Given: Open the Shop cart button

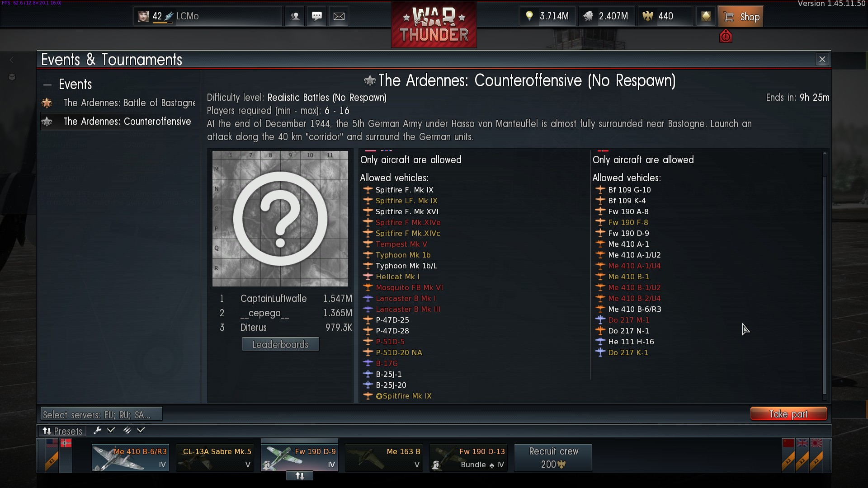Looking at the screenshot, I should [741, 17].
